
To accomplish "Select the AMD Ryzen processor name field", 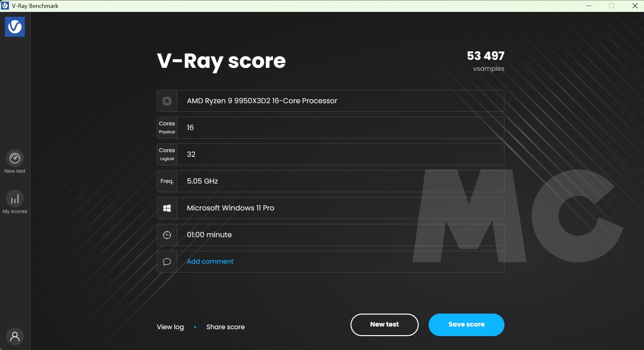I will [262, 101].
